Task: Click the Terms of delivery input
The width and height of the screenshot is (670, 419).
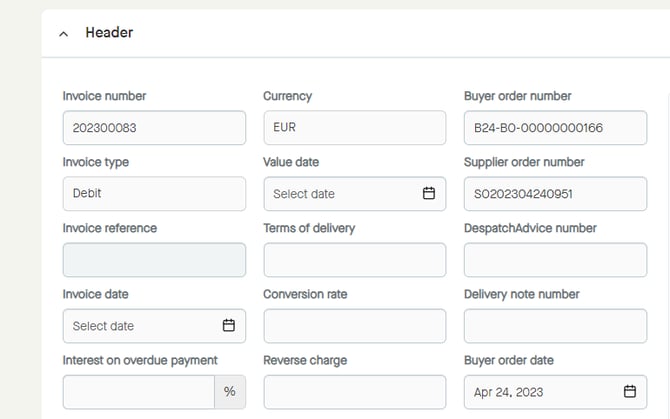Action: (355, 260)
